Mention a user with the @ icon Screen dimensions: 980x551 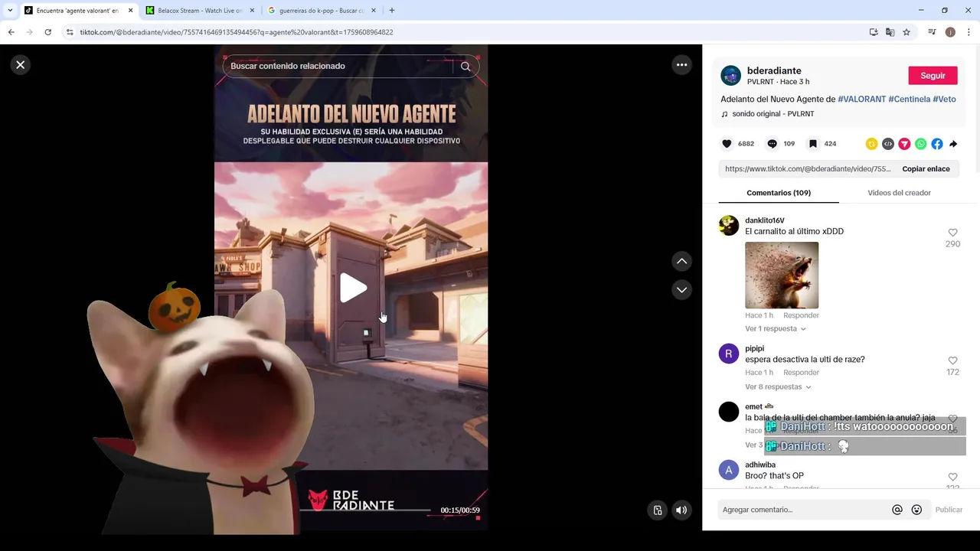[x=897, y=510]
